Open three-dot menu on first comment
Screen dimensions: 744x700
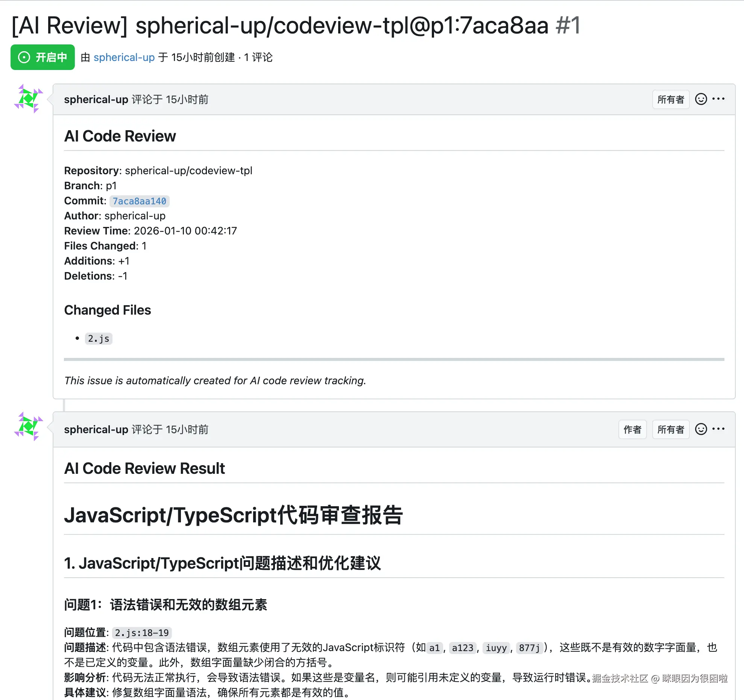[x=718, y=99]
